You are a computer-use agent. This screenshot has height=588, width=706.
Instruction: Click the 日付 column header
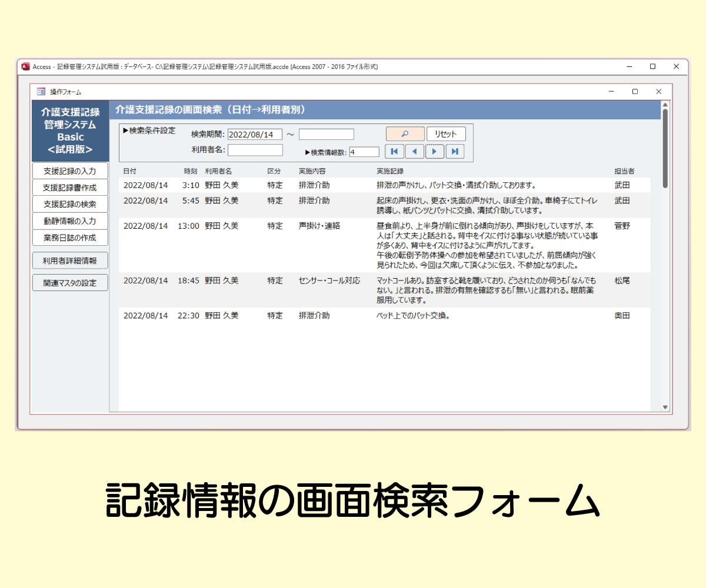(x=129, y=171)
